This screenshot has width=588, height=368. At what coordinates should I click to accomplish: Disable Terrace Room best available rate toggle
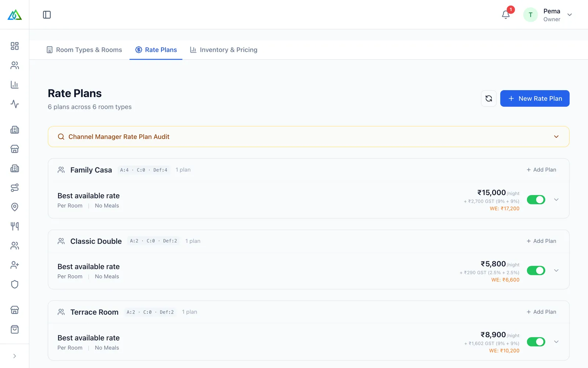click(x=536, y=342)
